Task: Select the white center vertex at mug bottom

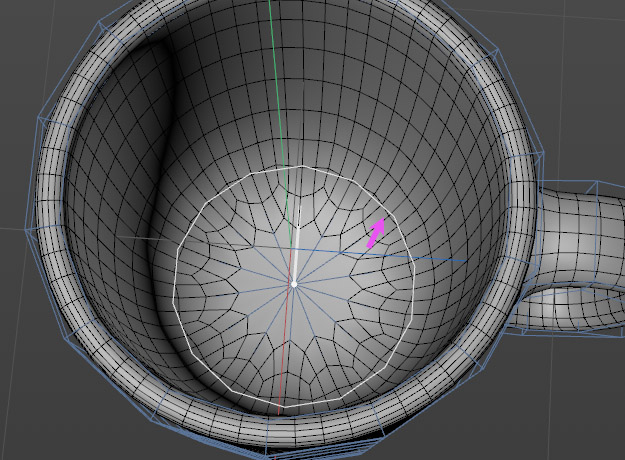Action: click(x=294, y=284)
